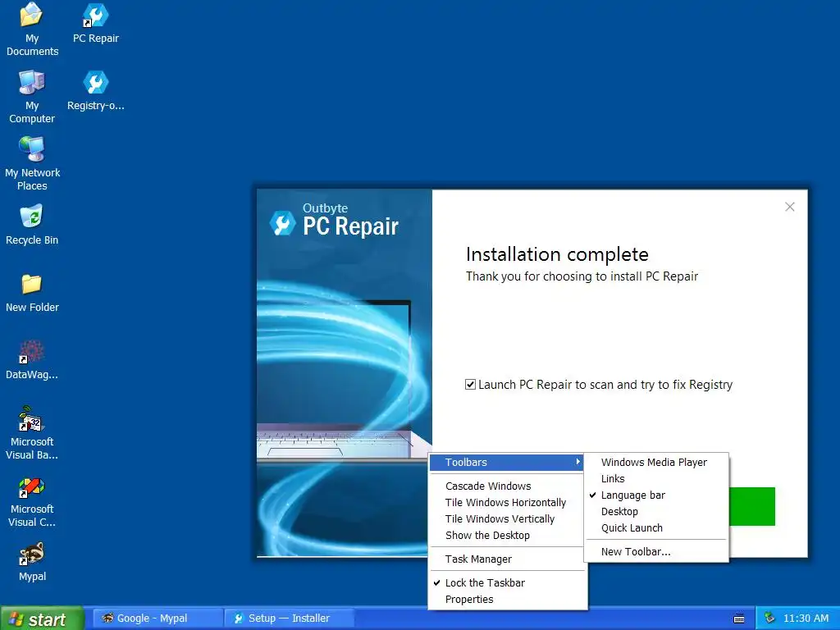Click the on-screen keyboard tray icon
Image resolution: width=840 pixels, height=630 pixels.
click(x=739, y=619)
